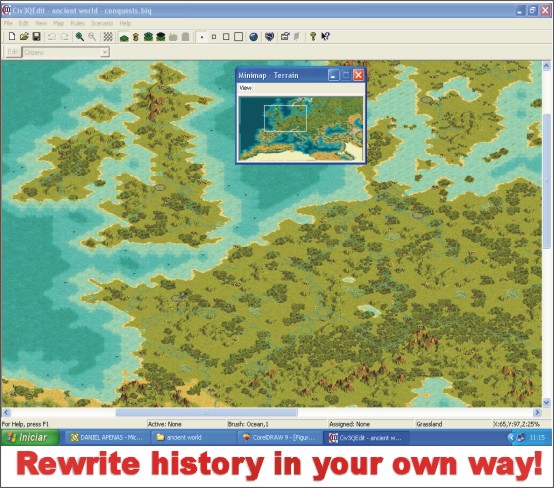Click the vertical scrollbar thumb
554x488 pixels.
tap(546, 181)
